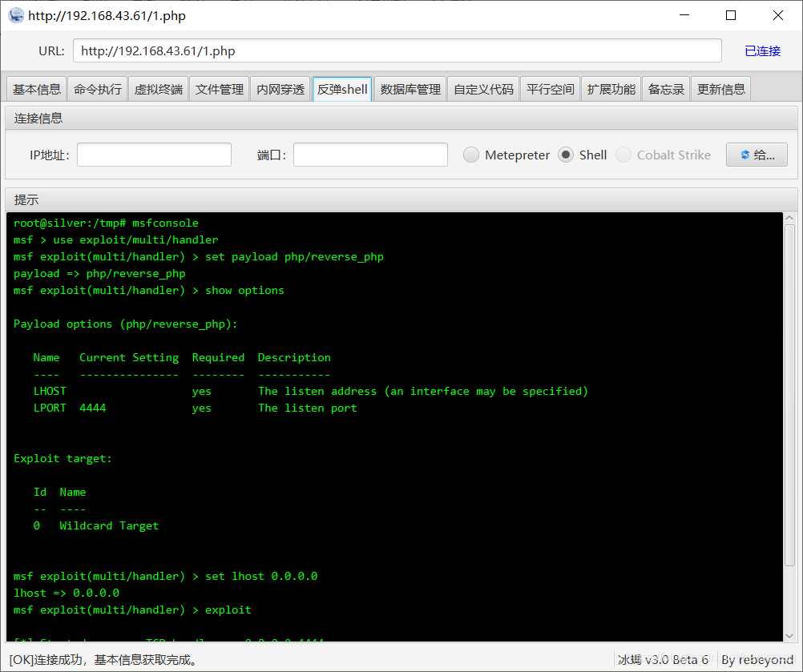Click 'payload => php/reverse_php' output line
This screenshot has height=672, width=803.
[x=99, y=273]
